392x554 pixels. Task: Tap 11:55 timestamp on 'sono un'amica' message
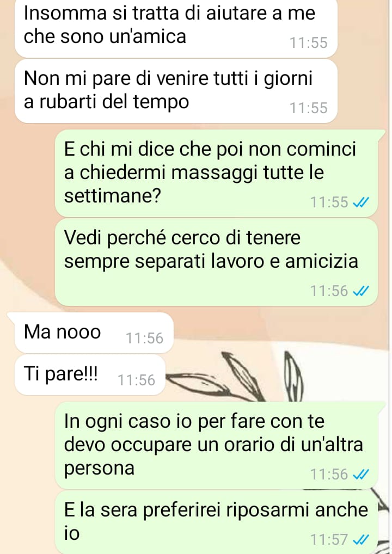click(x=309, y=43)
